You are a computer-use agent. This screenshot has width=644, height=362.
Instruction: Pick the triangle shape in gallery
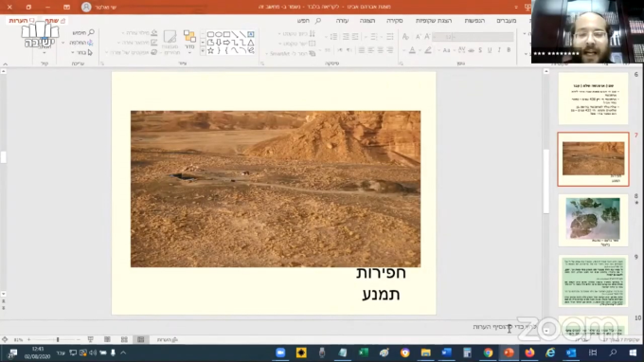(x=251, y=43)
